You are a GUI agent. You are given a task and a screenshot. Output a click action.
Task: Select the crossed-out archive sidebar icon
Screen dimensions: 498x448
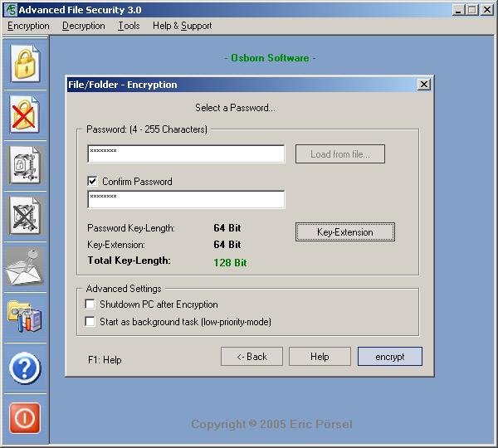pos(25,216)
